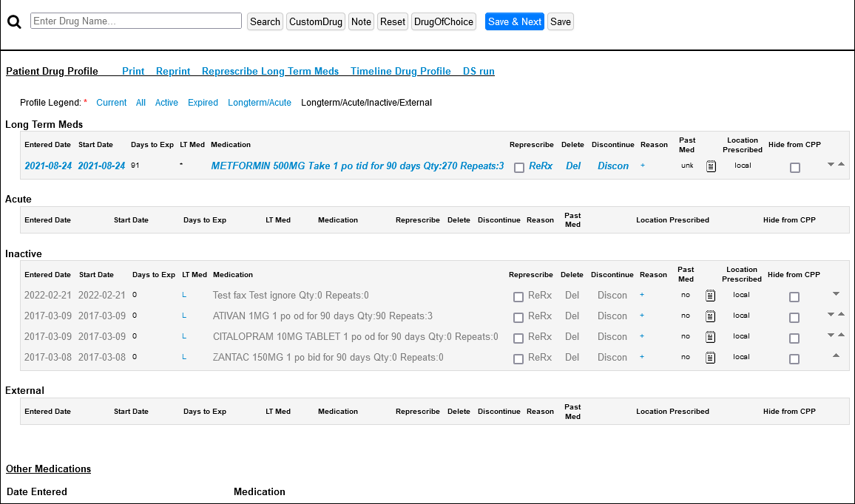Click the DrugOfChoice button
855x504 pixels.
[444, 21]
